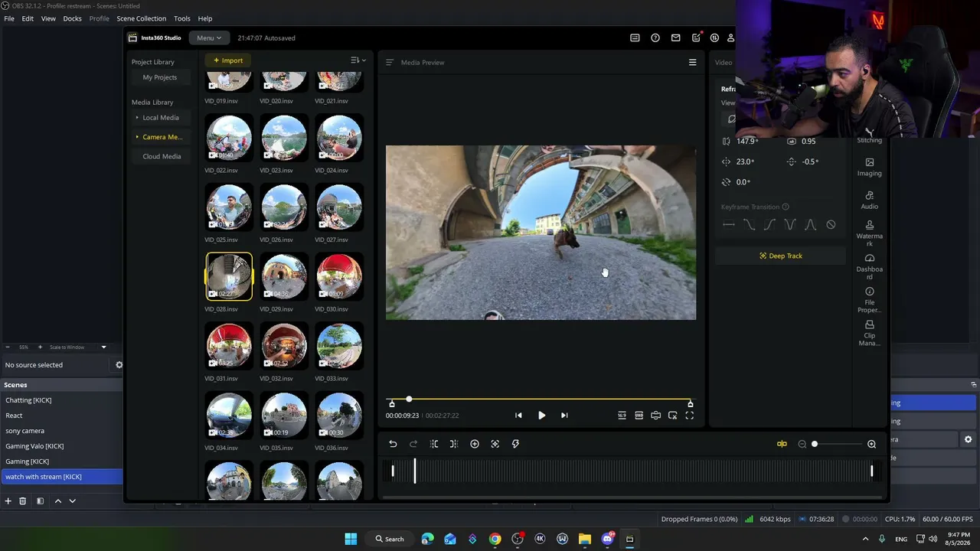
Task: Open the subtitles panel icon in header
Action: tap(635, 37)
